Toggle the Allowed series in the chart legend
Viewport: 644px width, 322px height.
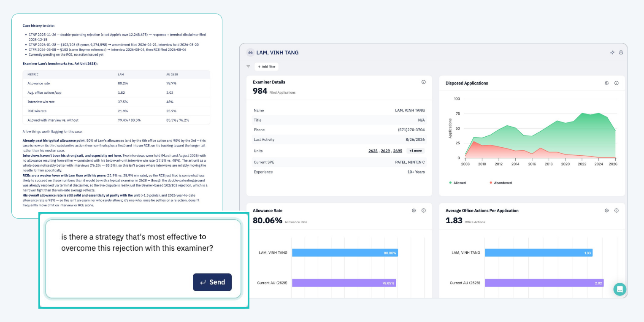pos(457,183)
